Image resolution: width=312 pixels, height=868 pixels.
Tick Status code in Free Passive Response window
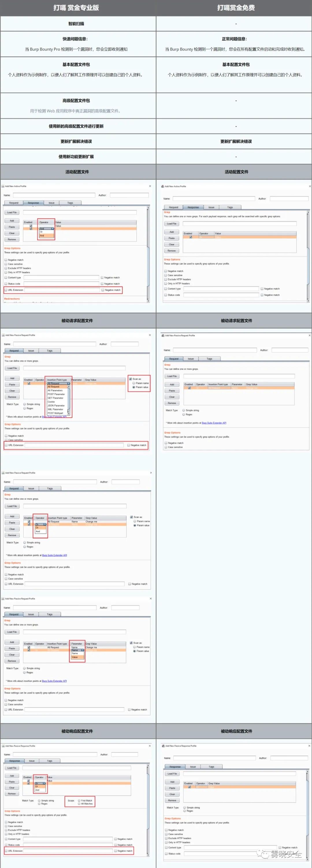[166, 854]
